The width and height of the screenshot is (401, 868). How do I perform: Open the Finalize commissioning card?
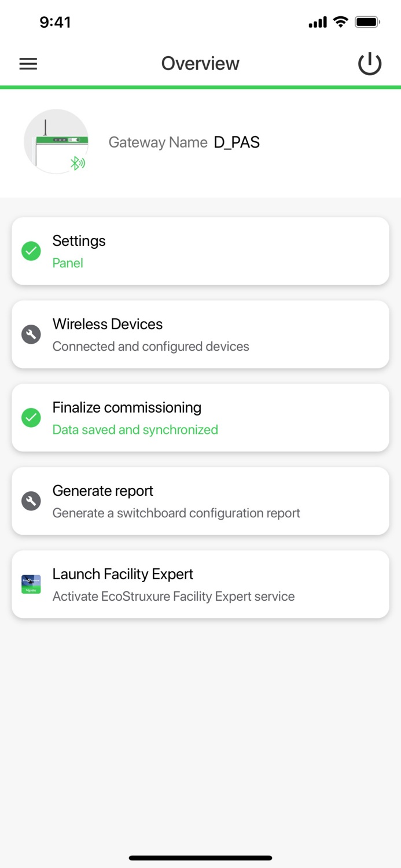pos(200,417)
